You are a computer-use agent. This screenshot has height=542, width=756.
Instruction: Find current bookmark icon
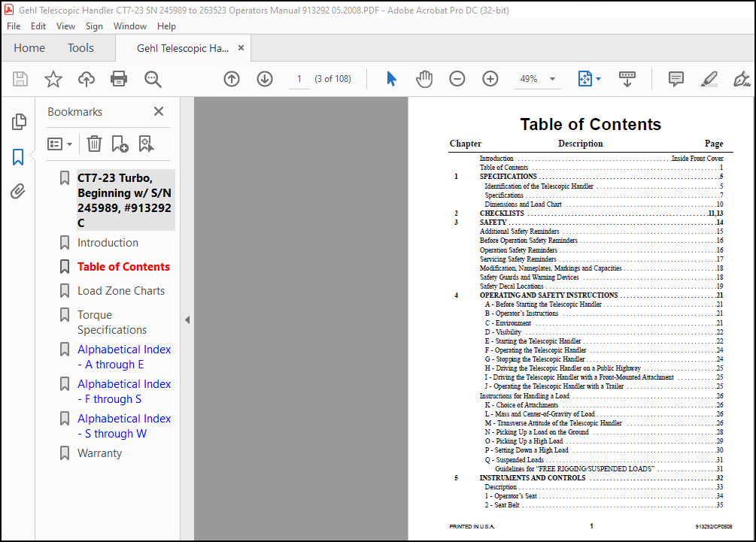146,144
